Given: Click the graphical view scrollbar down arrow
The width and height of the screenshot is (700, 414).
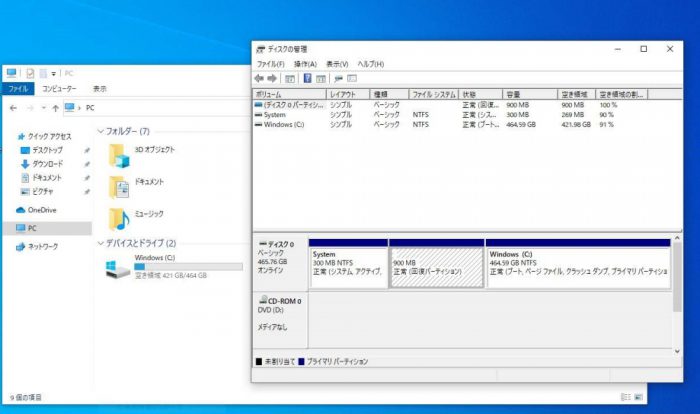Looking at the screenshot, I should coord(677,351).
